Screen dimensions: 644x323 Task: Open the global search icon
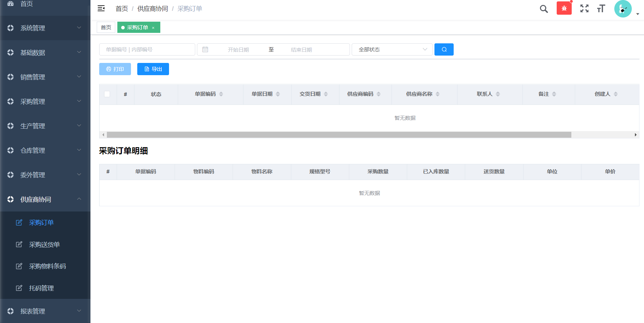[x=543, y=8]
